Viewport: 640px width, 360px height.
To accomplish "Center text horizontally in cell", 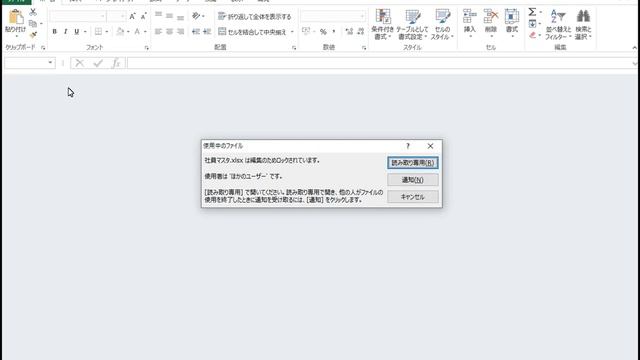I will (x=169, y=31).
